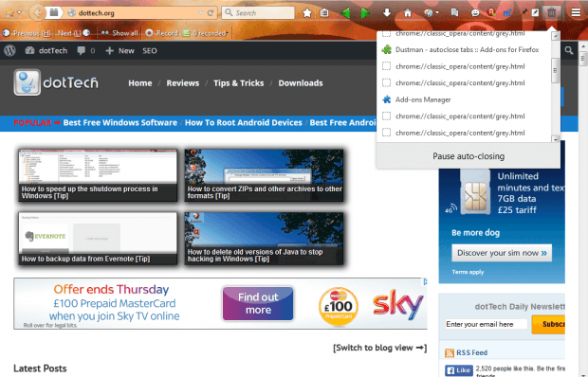This screenshot has height=377, width=588.
Task: Click the Dustman popup list scrollbar thumb
Action: pos(556,70)
